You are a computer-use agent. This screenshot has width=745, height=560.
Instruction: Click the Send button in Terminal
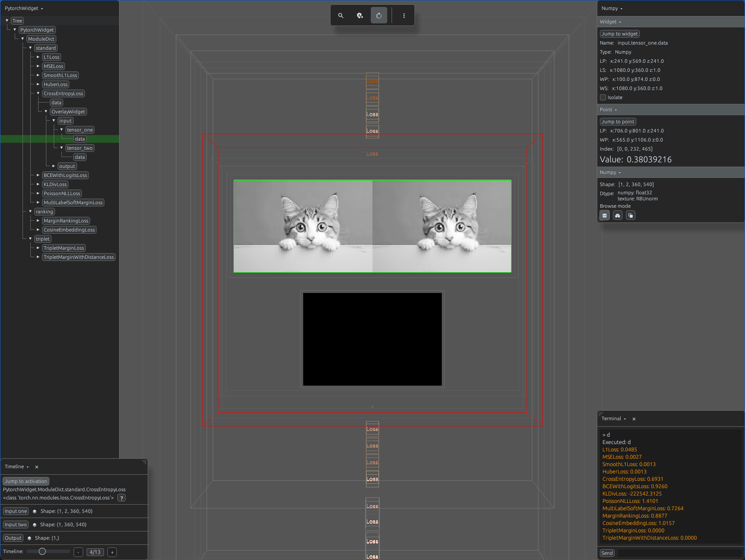point(607,554)
